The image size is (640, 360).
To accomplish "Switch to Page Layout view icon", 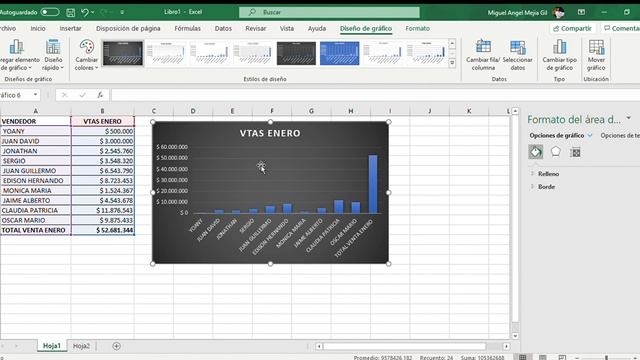I will point(542,357).
